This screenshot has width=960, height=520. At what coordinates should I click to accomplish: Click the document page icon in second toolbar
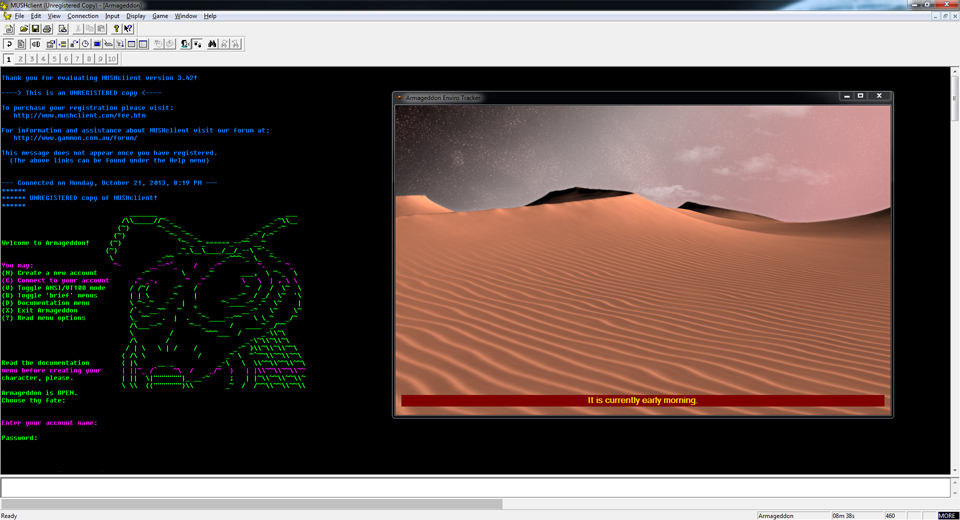click(x=21, y=44)
